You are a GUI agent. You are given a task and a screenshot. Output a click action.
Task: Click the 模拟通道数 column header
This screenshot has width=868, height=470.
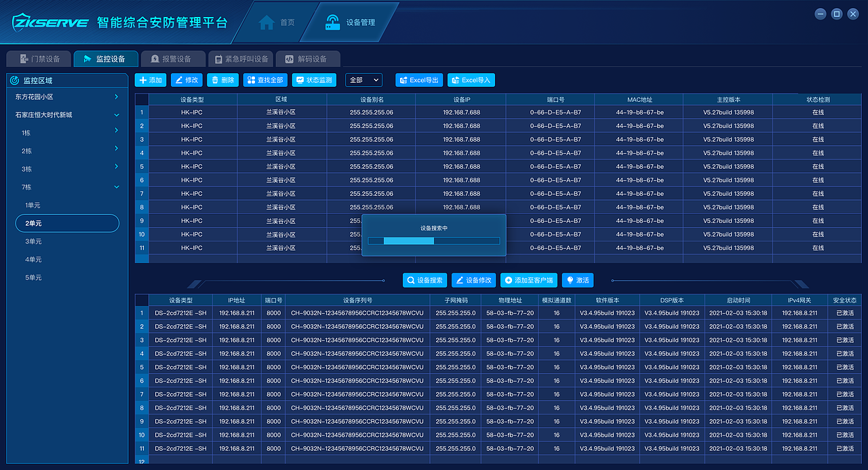pos(557,300)
